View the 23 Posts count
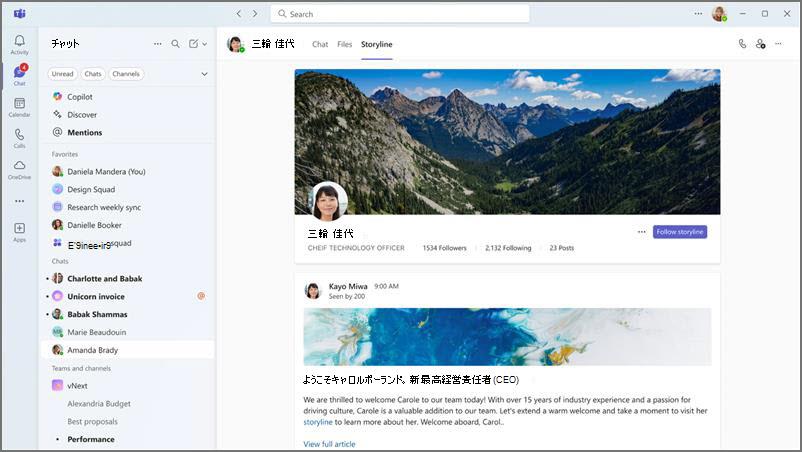The image size is (802, 452). [x=562, y=248]
